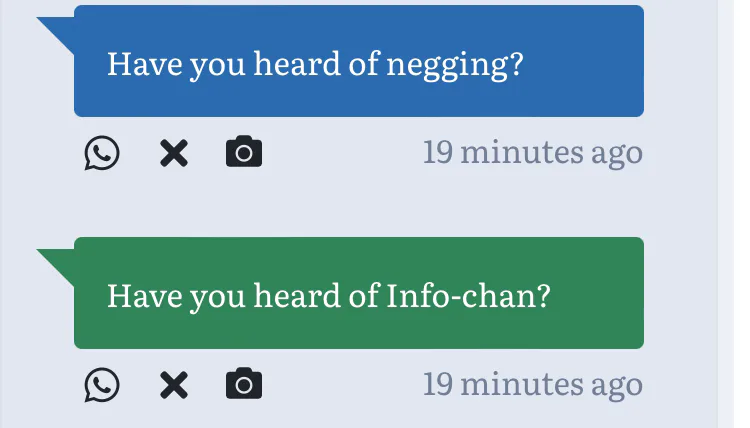Click the timestamp under the negging message
The image size is (750, 428).
click(x=532, y=153)
